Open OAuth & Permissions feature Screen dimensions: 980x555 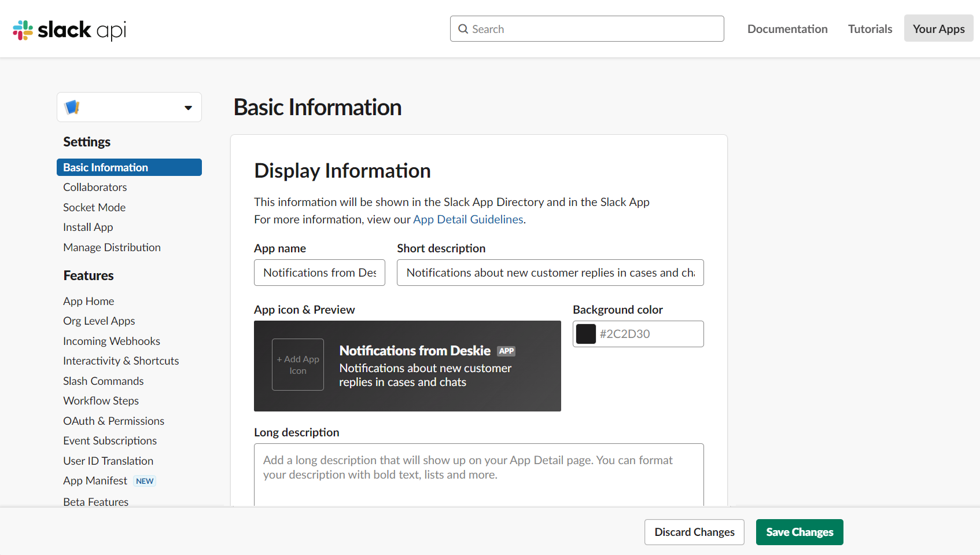pos(113,421)
